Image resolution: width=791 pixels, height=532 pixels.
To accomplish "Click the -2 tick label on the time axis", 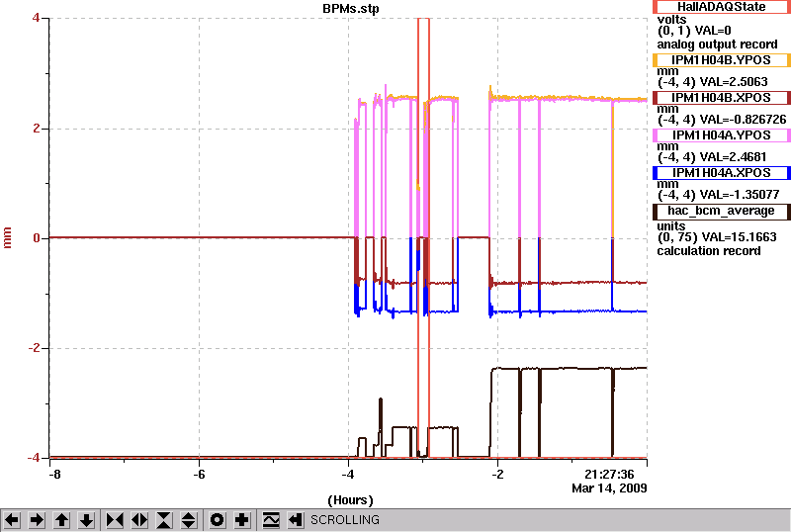I will 498,475.
